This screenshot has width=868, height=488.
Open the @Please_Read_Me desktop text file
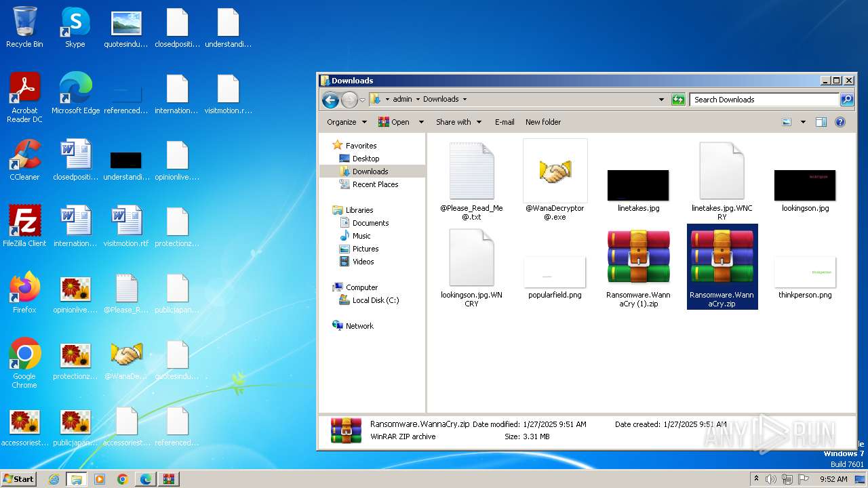(126, 292)
